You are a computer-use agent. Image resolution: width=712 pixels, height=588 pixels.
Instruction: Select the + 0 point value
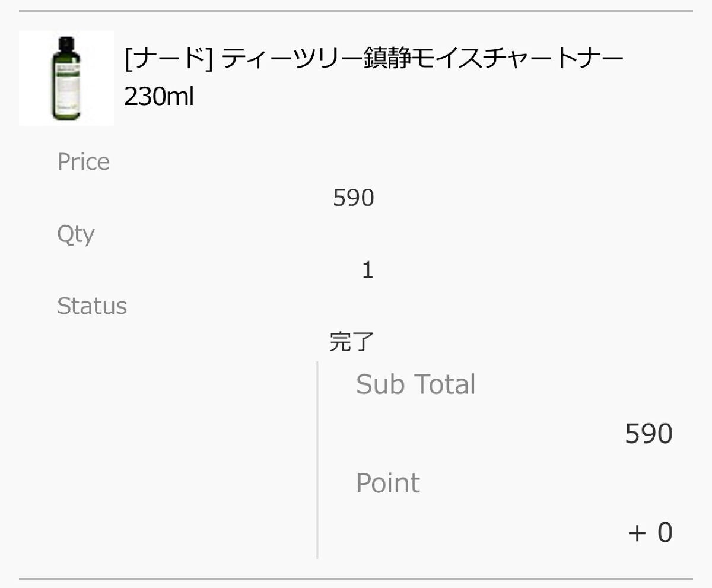pos(650,532)
